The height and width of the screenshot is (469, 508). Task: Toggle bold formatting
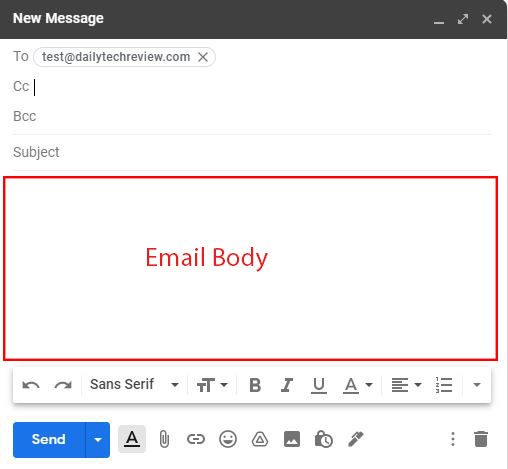click(x=255, y=385)
